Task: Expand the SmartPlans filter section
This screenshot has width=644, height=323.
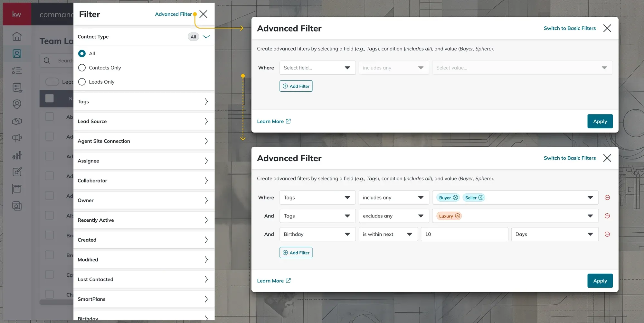Action: pyautogui.click(x=144, y=299)
